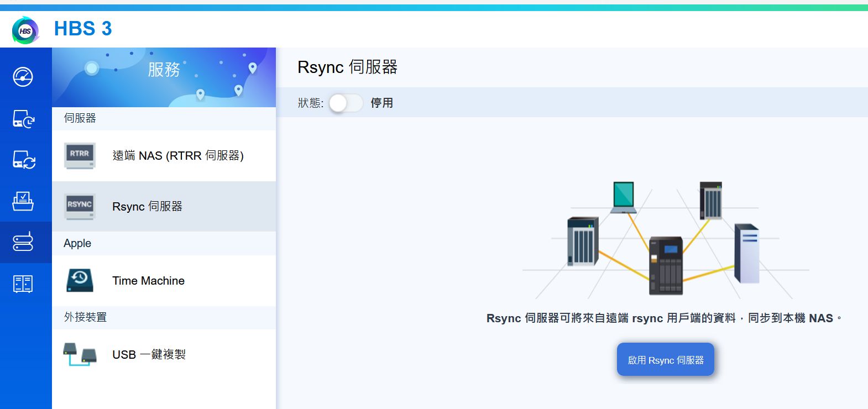Open the Overview dashboard icon in sidebar

point(23,77)
